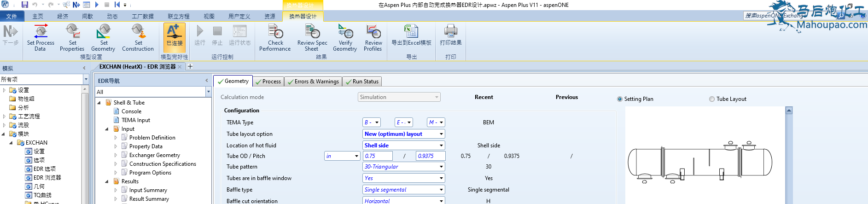868x204 pixels.
Task: Switch to the 联立方程 ribbon tab
Action: coord(179,16)
